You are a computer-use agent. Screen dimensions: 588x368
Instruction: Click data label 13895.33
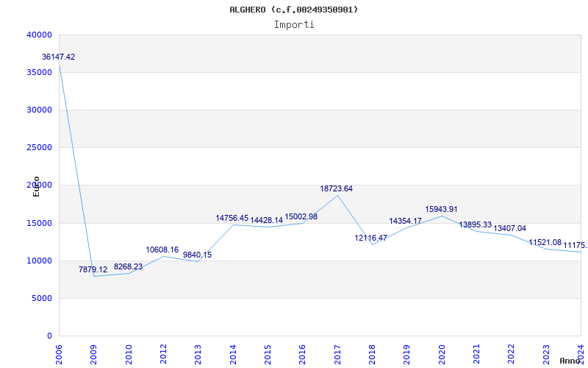[475, 224]
